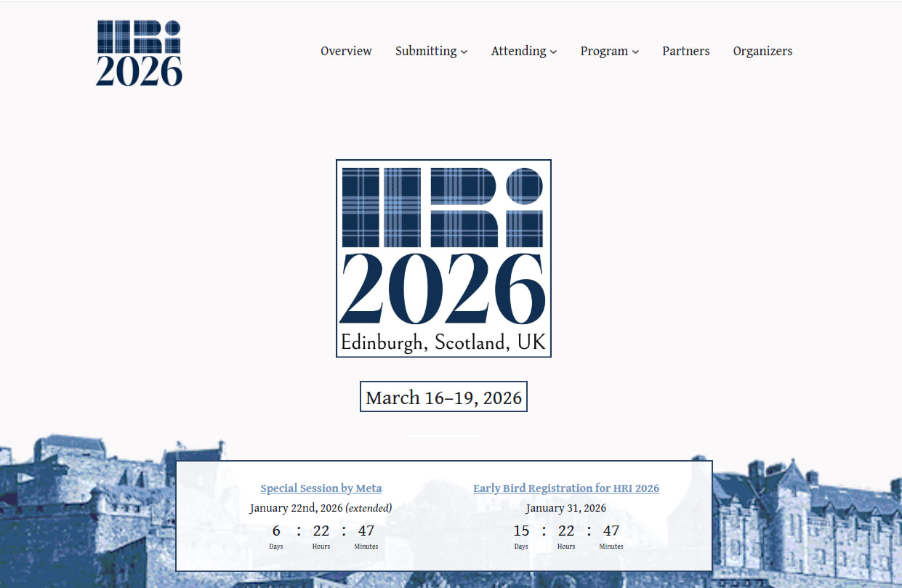Click the Edinburgh, Scotland, UK text in the banner
Screen dimensions: 902x588
(x=443, y=342)
